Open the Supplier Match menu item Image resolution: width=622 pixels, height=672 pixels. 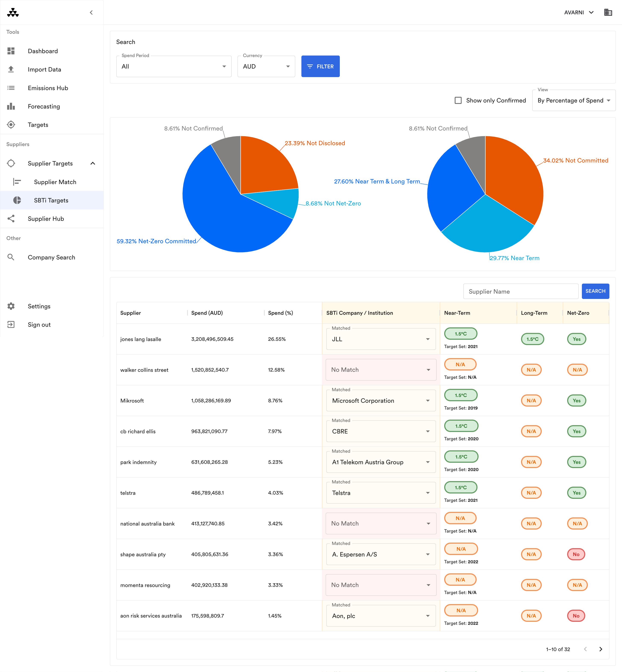point(55,182)
